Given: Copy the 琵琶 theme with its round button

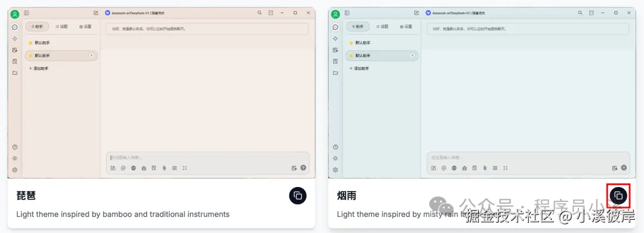Looking at the screenshot, I should coord(298,196).
